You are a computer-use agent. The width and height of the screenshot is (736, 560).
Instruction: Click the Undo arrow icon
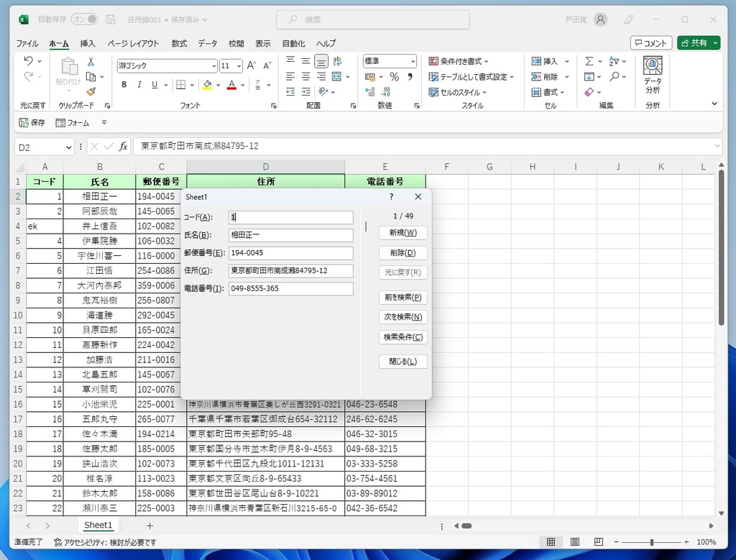[29, 61]
